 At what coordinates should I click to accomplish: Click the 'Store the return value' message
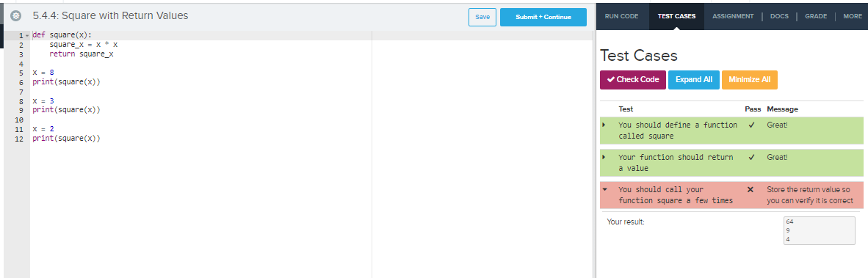(810, 195)
